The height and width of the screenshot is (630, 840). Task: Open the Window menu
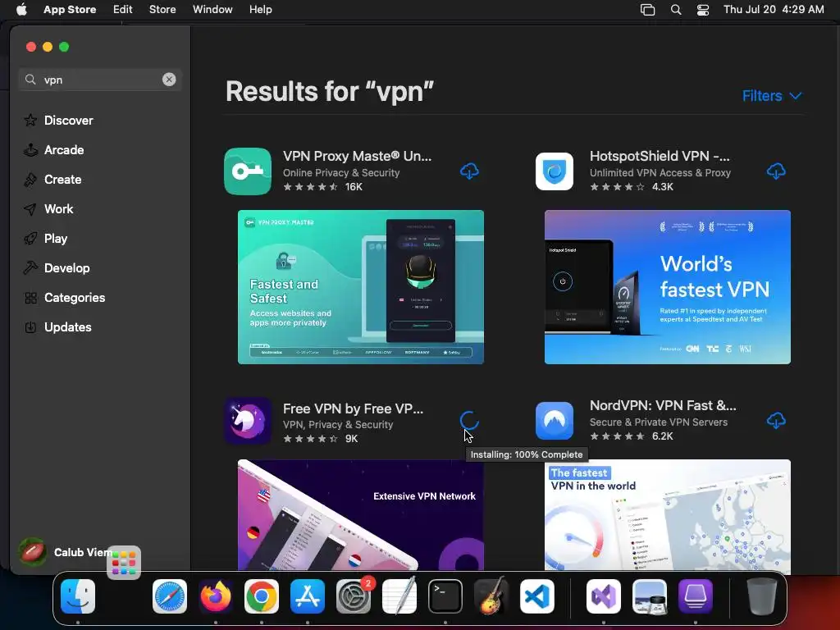(x=212, y=10)
